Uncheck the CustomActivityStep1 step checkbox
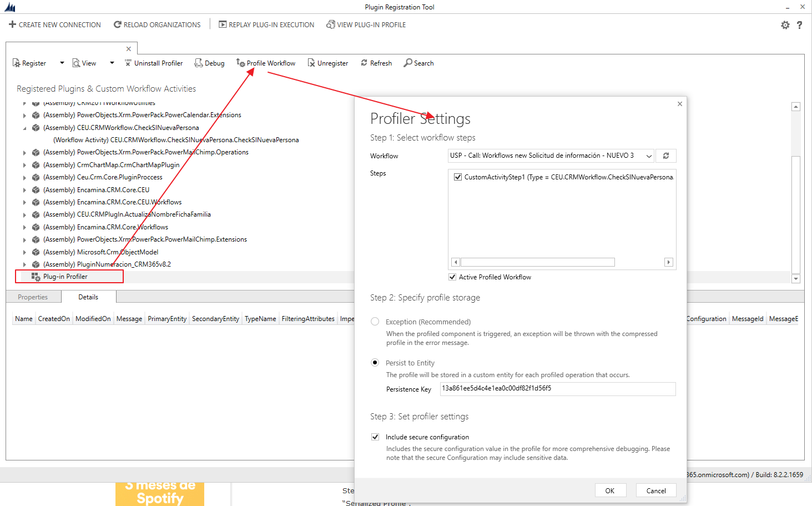Screen dimensions: 812x506 click(x=458, y=177)
